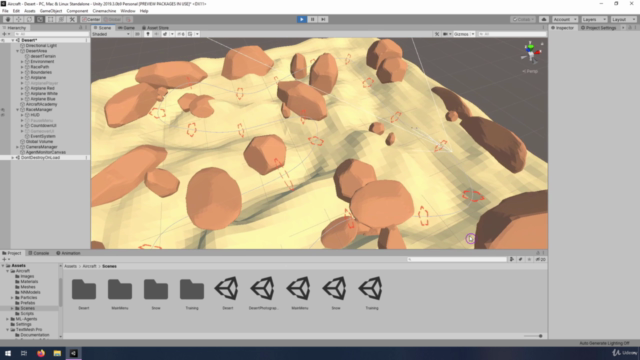This screenshot has width=640, height=360.
Task: Select AircraftAcademy in Hierarchy
Action: tap(41, 104)
